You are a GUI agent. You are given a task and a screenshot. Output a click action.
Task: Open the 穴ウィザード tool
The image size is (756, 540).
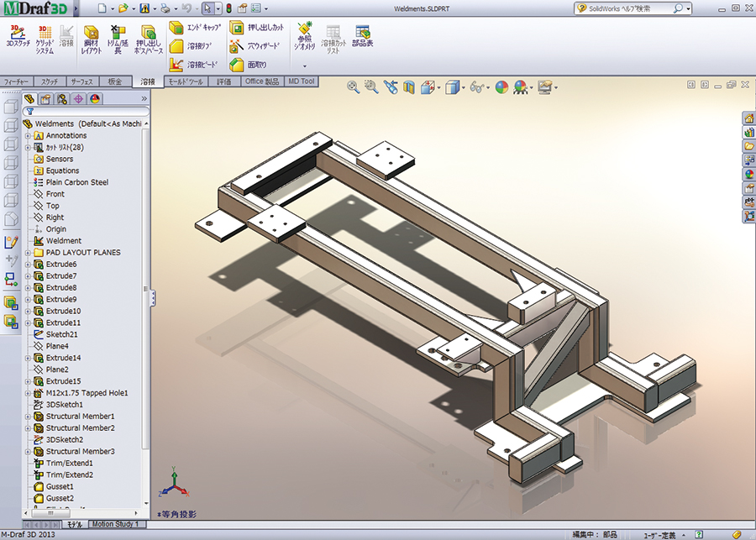pos(237,45)
